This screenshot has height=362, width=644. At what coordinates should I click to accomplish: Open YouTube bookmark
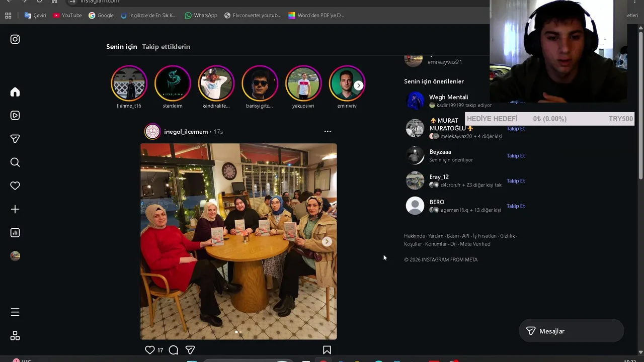click(67, 16)
